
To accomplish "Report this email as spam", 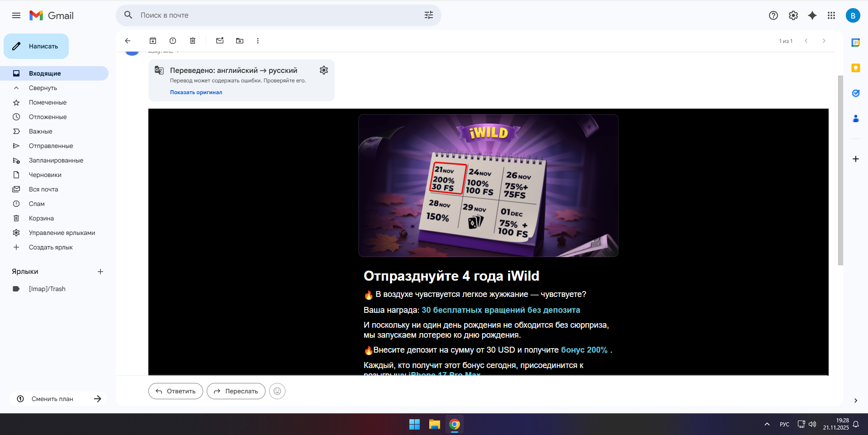I will tap(173, 41).
